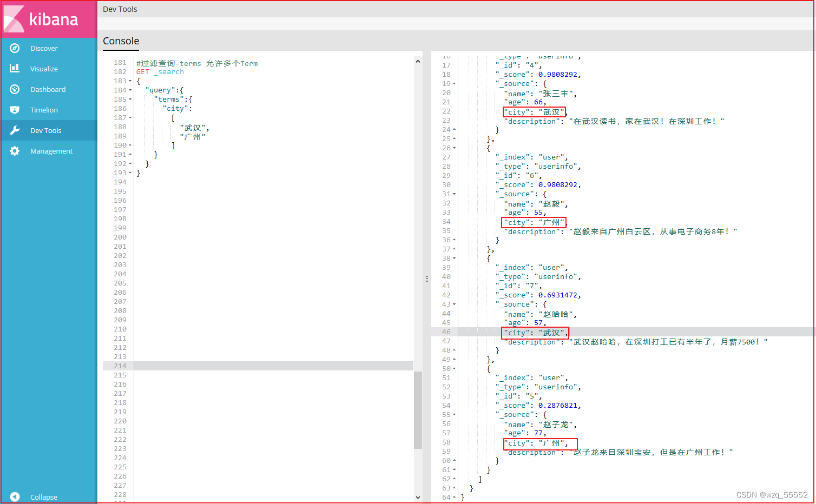Click name 赵子龙 in response
816x504 pixels.
(556, 425)
